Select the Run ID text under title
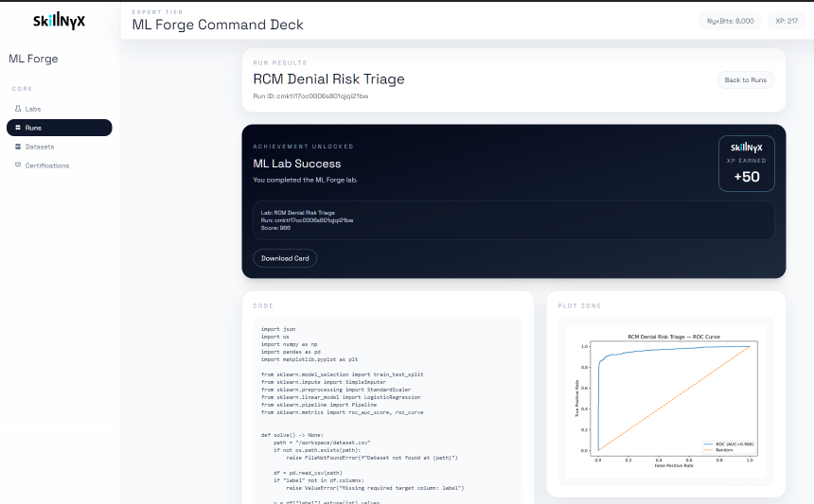This screenshot has height=504, width=814. pos(310,96)
